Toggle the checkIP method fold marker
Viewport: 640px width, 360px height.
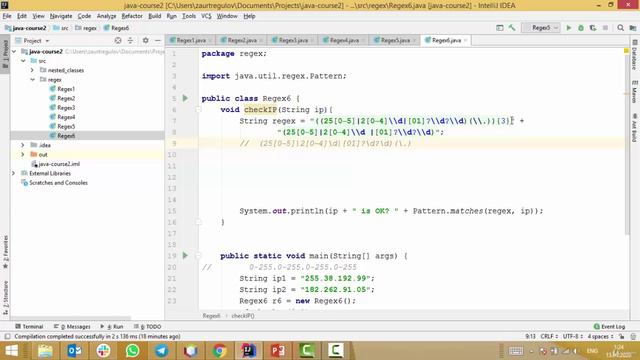198,109
